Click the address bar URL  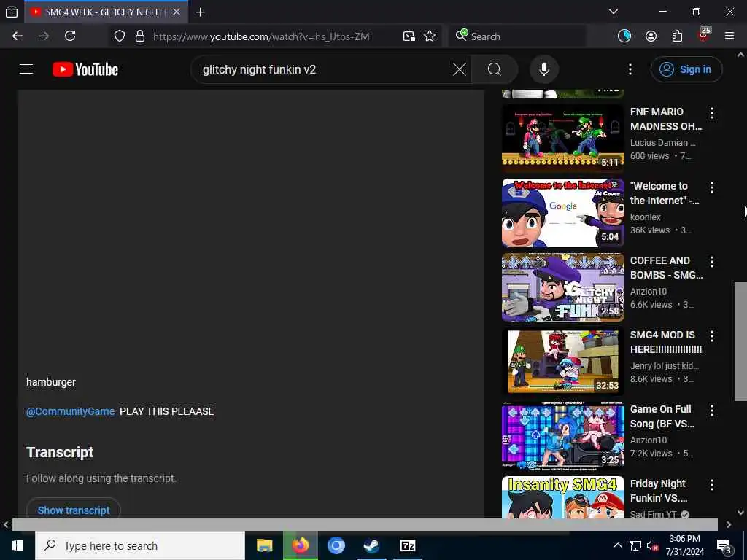coord(261,36)
